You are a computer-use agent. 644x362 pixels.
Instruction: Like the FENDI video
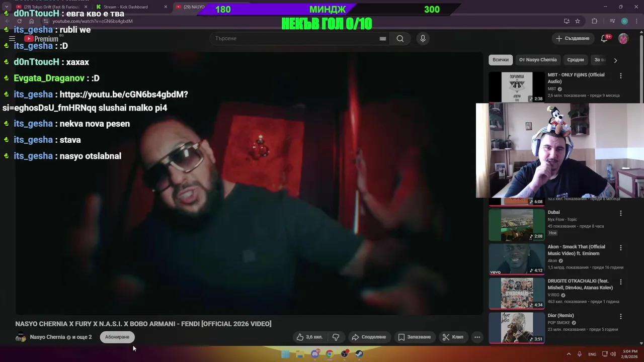pos(309,337)
